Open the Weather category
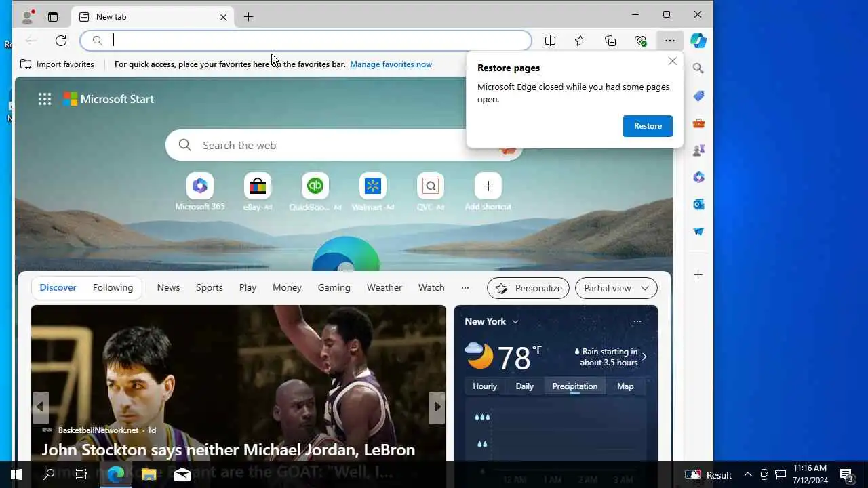Image resolution: width=868 pixels, height=488 pixels. coord(384,287)
